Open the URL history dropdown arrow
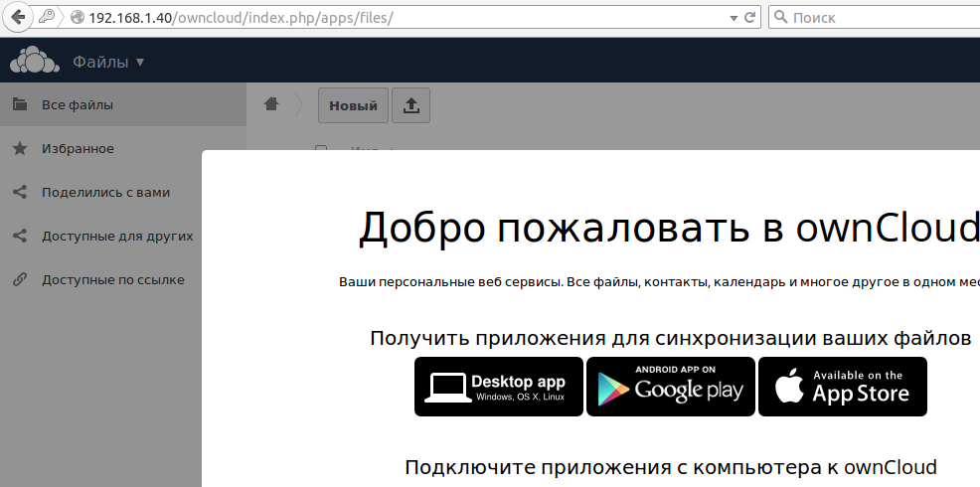 pyautogui.click(x=735, y=18)
